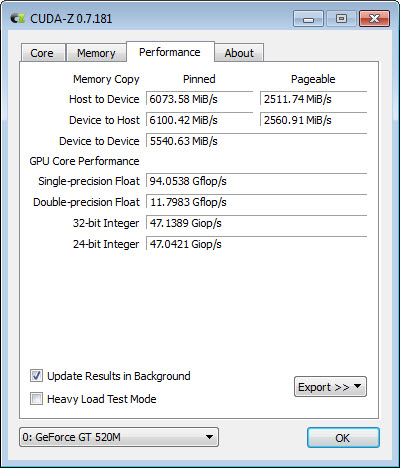Click the OK button

(343, 437)
